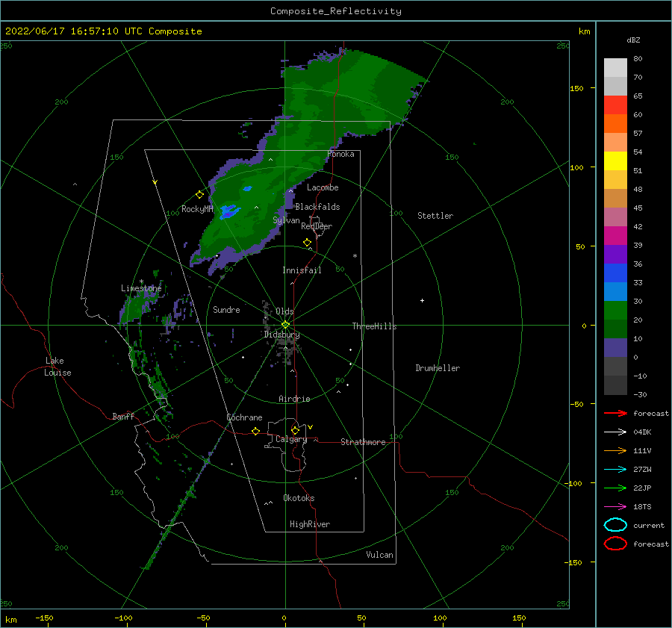Click the Innisfail city label
672x628 pixels.
pos(302,270)
